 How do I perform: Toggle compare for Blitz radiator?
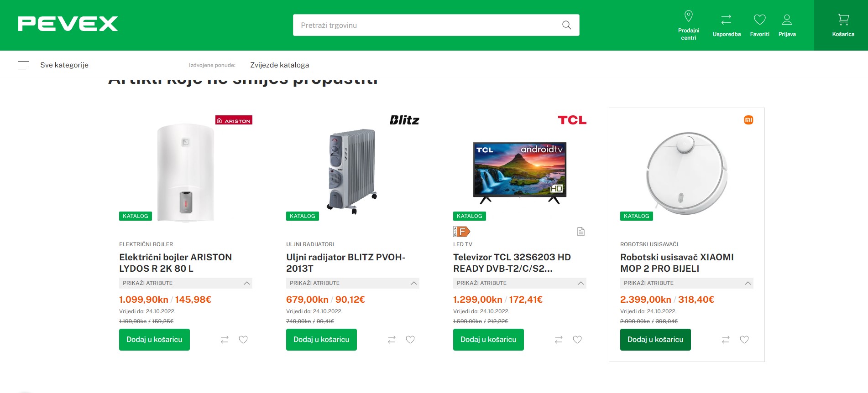pos(392,340)
